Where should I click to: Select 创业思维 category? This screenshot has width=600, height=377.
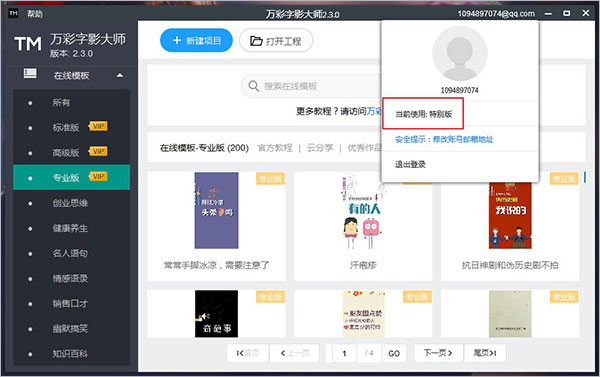[72, 203]
